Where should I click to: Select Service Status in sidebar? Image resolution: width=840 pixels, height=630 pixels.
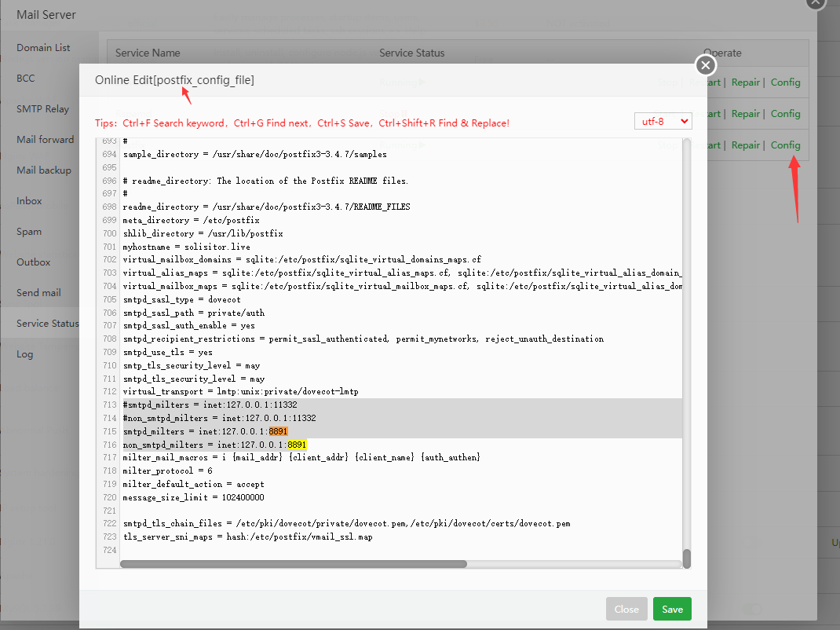tap(47, 324)
